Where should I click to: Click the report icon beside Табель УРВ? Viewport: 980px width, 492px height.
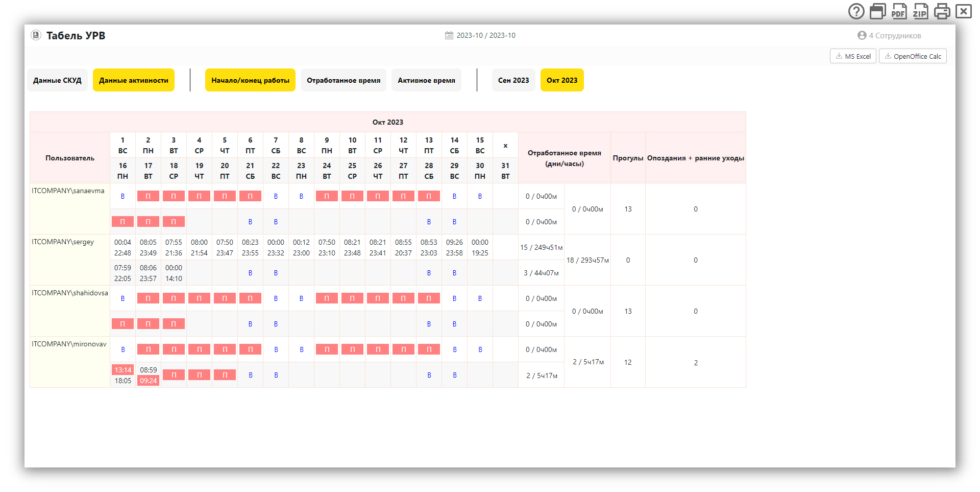click(x=36, y=35)
